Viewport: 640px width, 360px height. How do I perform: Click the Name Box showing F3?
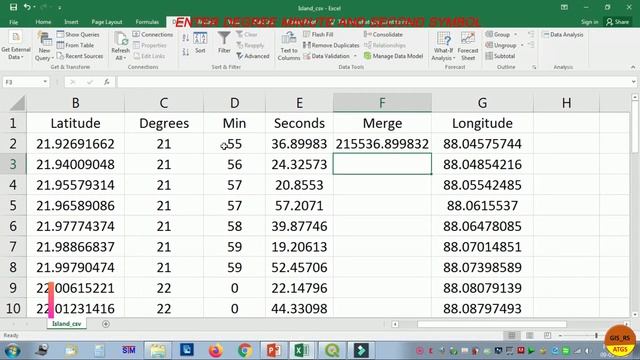22,82
